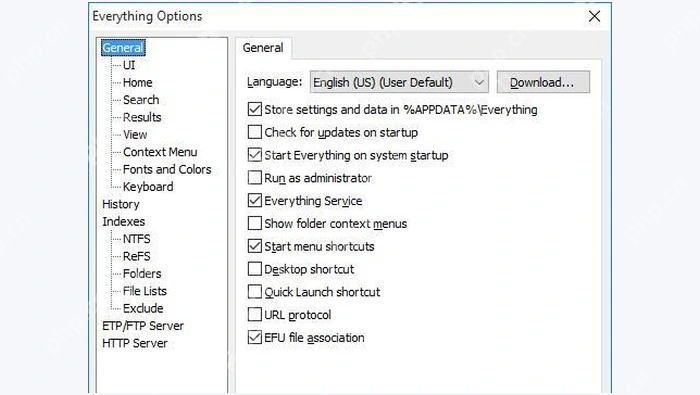Toggle Store settings and data in %APPDATA%\Everything

tap(254, 109)
